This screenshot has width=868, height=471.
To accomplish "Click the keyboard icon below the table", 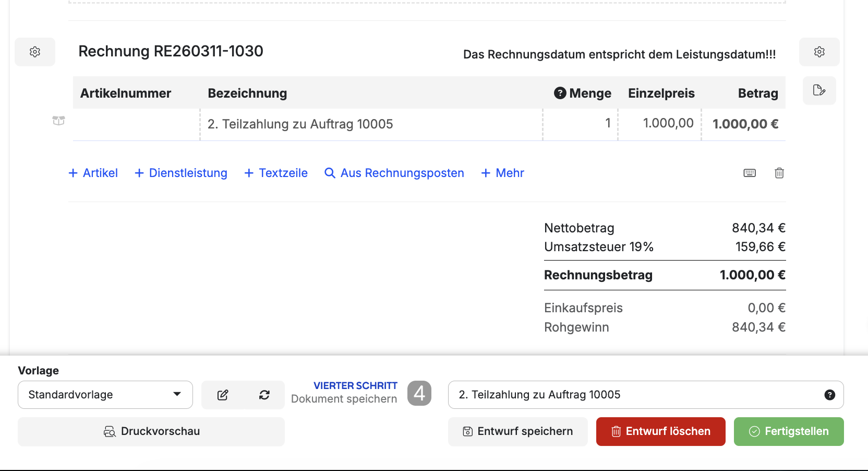I will click(749, 173).
